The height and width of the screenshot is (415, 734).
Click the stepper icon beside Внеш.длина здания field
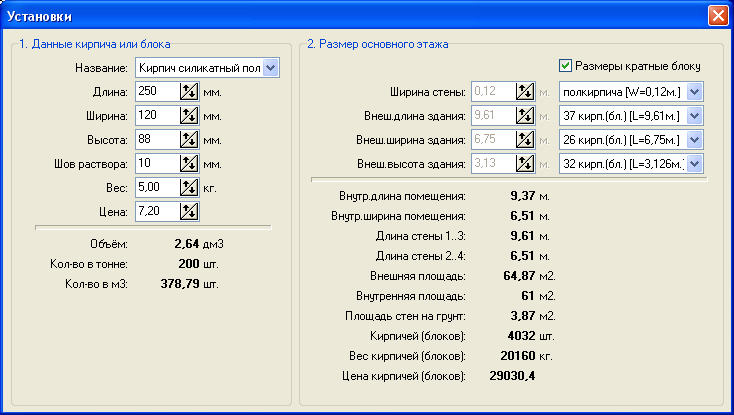click(525, 116)
